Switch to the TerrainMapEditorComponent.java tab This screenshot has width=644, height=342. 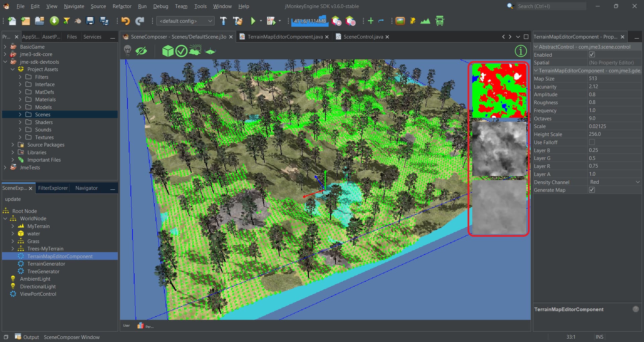pos(285,37)
